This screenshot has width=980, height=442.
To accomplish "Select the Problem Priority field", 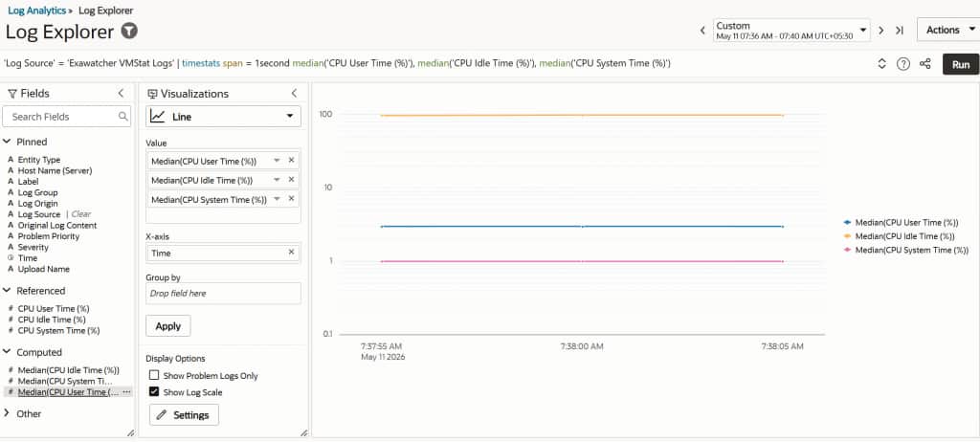I will [49, 236].
